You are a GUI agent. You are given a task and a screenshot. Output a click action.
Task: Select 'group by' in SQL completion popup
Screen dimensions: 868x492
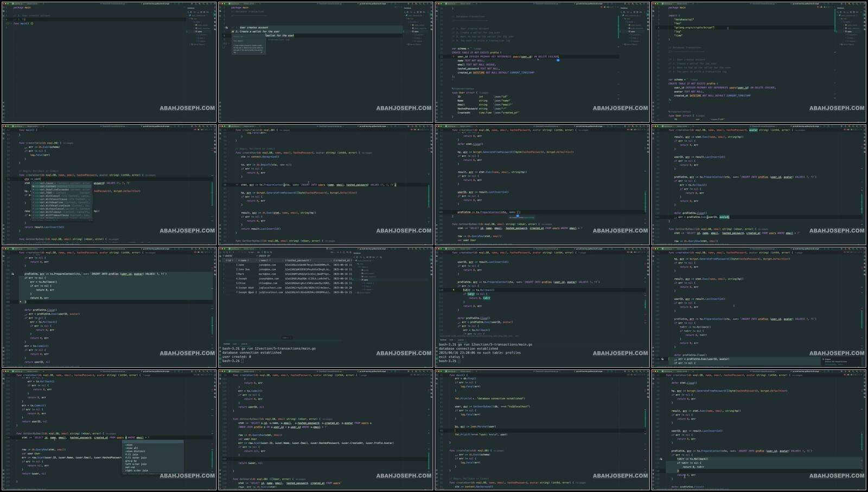pos(131,461)
